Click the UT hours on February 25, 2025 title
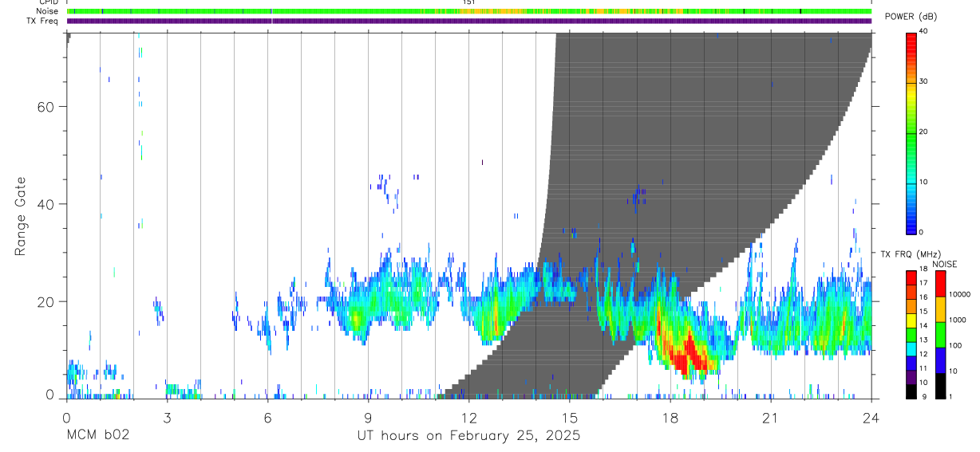This screenshot has width=980, height=452. (x=468, y=436)
